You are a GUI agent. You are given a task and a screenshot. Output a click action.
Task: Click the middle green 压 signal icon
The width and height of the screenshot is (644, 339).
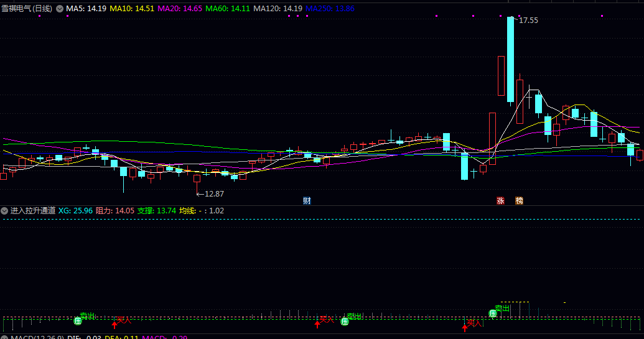[x=345, y=322]
